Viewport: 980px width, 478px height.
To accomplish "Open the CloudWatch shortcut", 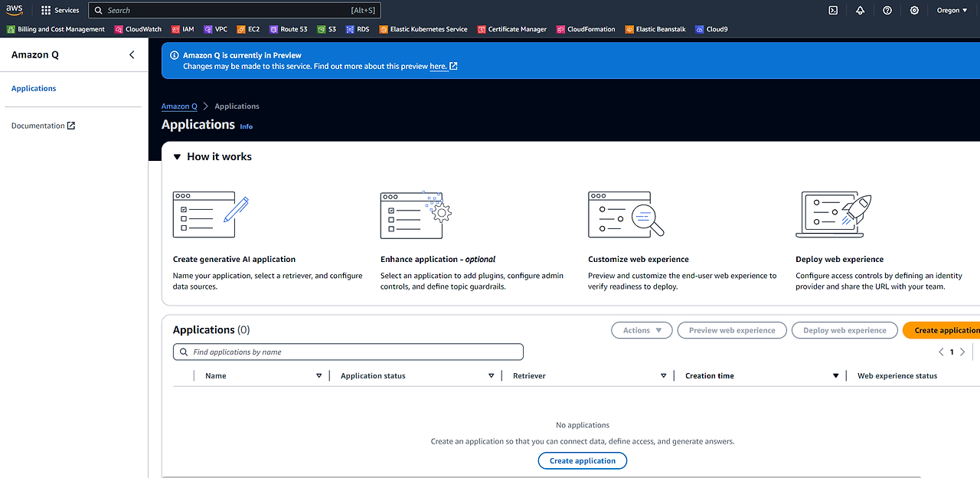I will [x=139, y=29].
